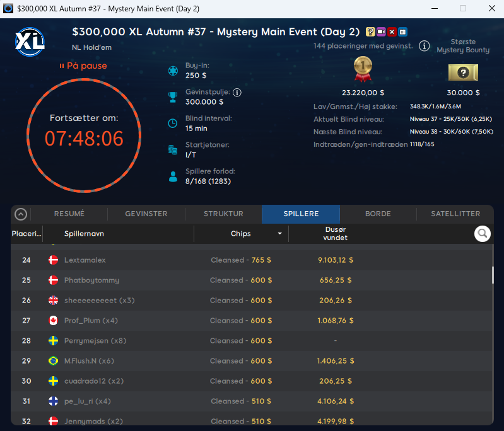Viewport: 504px width, 431px height.
Task: Click the gold first place medal
Action: (363, 69)
